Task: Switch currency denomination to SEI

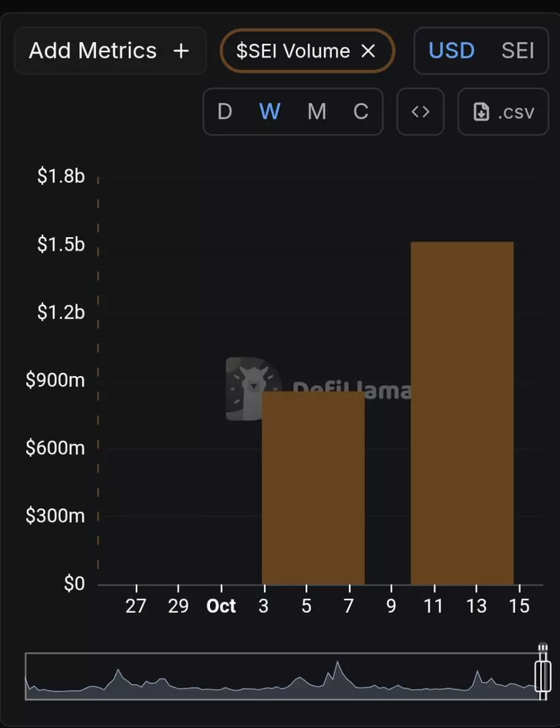Action: coord(518,51)
